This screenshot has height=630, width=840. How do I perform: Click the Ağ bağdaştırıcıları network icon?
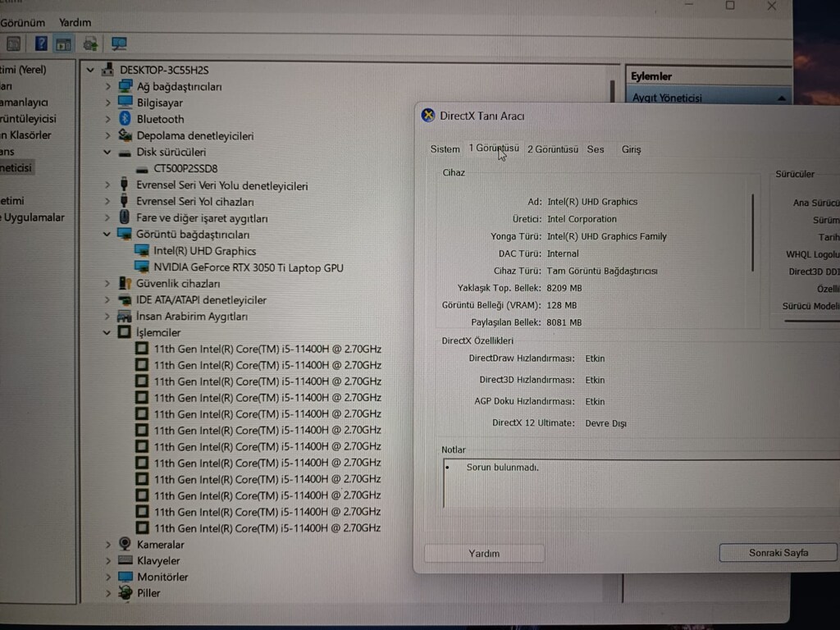(x=126, y=86)
